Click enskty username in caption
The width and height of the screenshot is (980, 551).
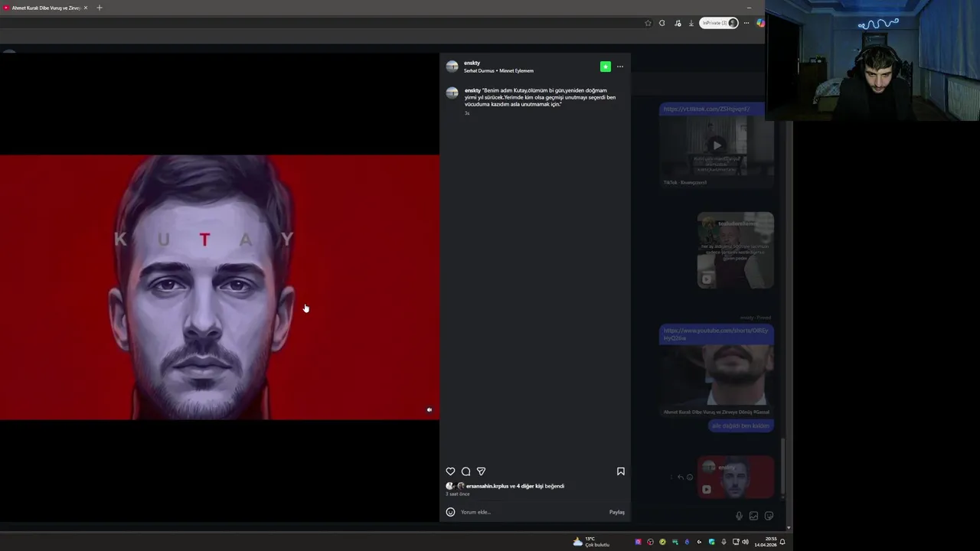(x=472, y=90)
